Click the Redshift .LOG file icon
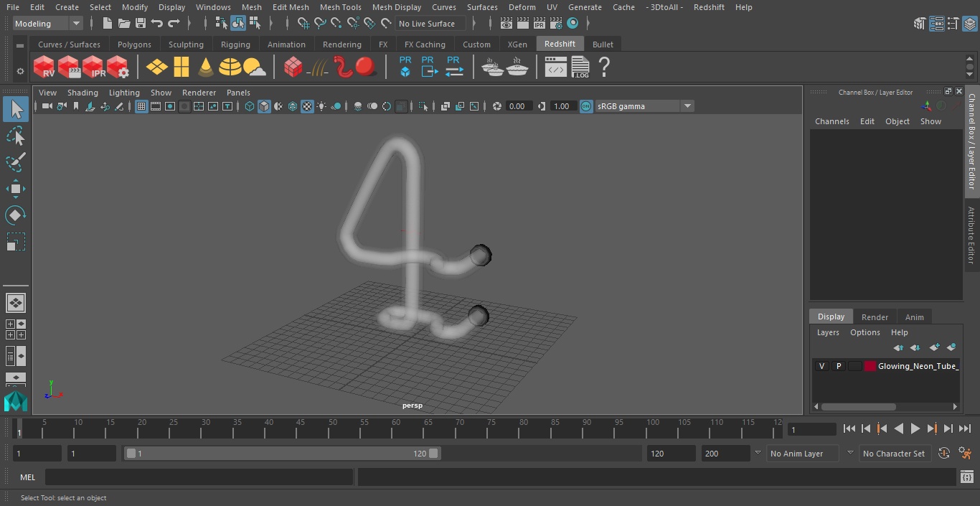Image resolution: width=980 pixels, height=506 pixels. 580,67
